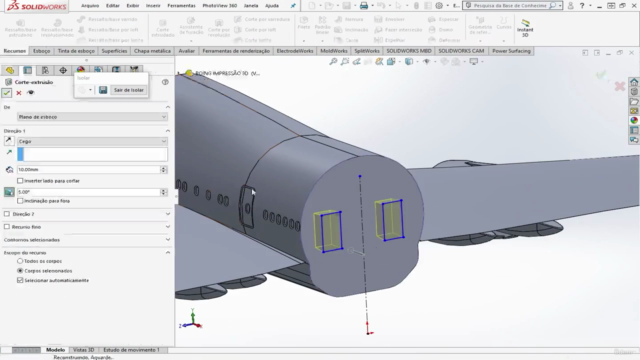The width and height of the screenshot is (640, 360).
Task: Collapse the Direção 1 section chevron
Action: click(168, 131)
